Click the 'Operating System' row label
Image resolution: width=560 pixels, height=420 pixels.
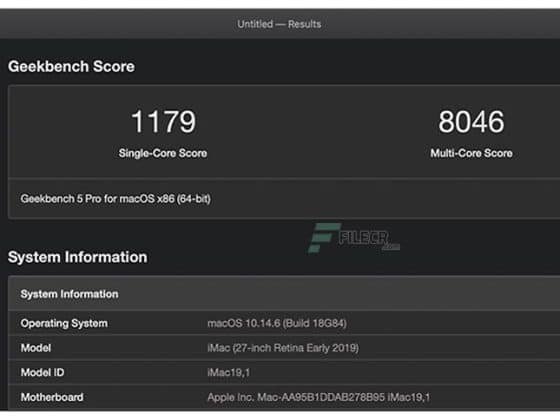(64, 323)
